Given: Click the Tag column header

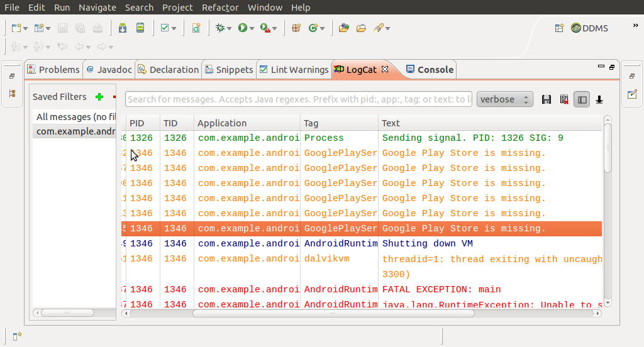Looking at the screenshot, I should pos(339,123).
